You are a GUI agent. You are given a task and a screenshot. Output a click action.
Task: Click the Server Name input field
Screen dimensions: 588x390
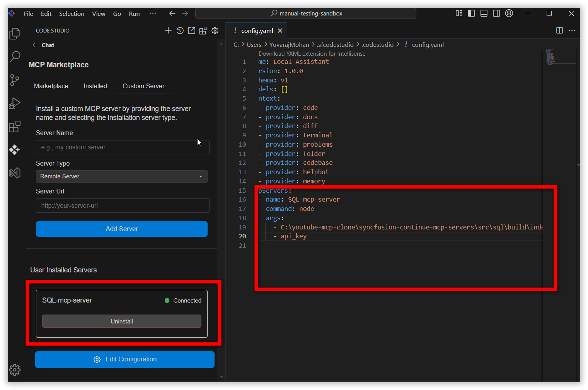(x=123, y=147)
